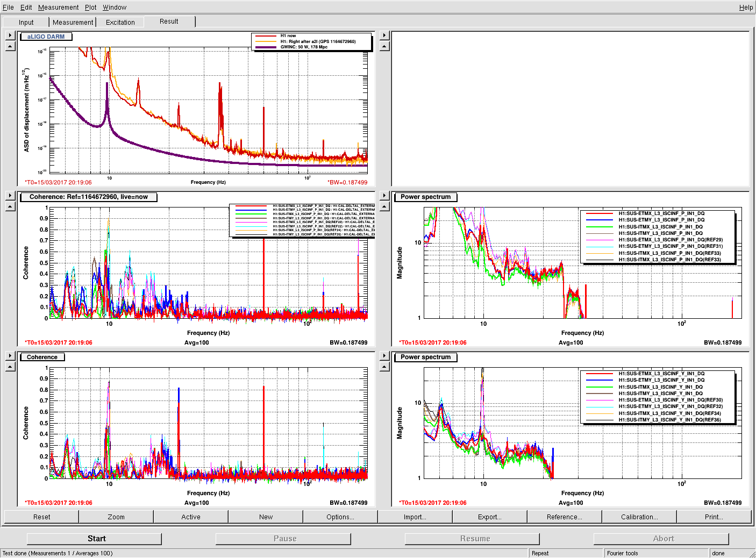This screenshot has width=756, height=558.
Task: Expand right-arrow beside Coherence Ref=1164672960 plot
Action: coord(10,196)
